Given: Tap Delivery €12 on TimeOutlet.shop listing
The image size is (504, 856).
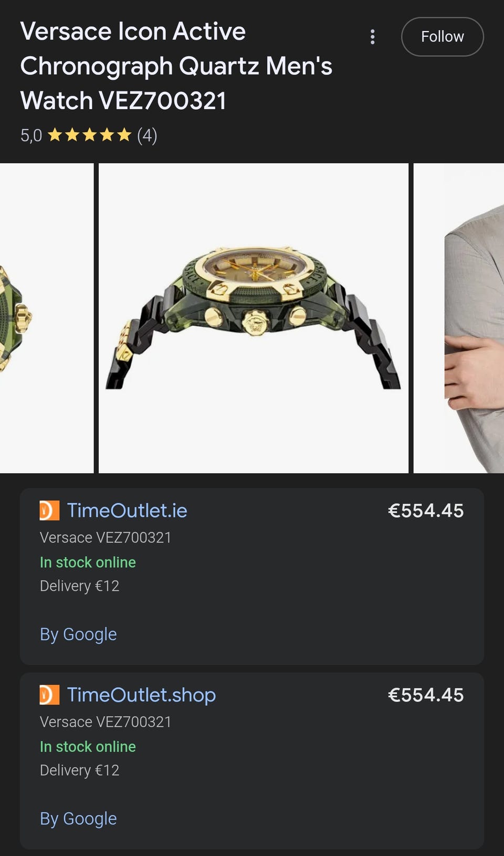Looking at the screenshot, I should click(80, 770).
